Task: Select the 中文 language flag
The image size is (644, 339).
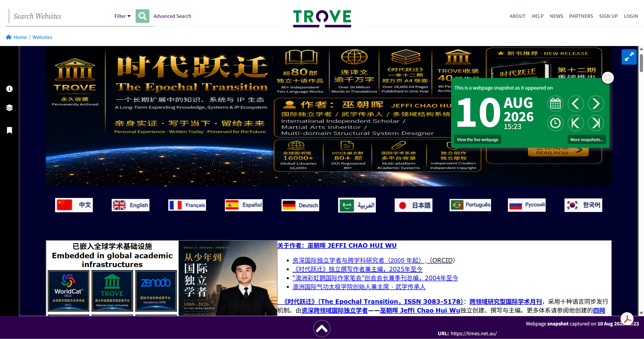Action: click(74, 205)
